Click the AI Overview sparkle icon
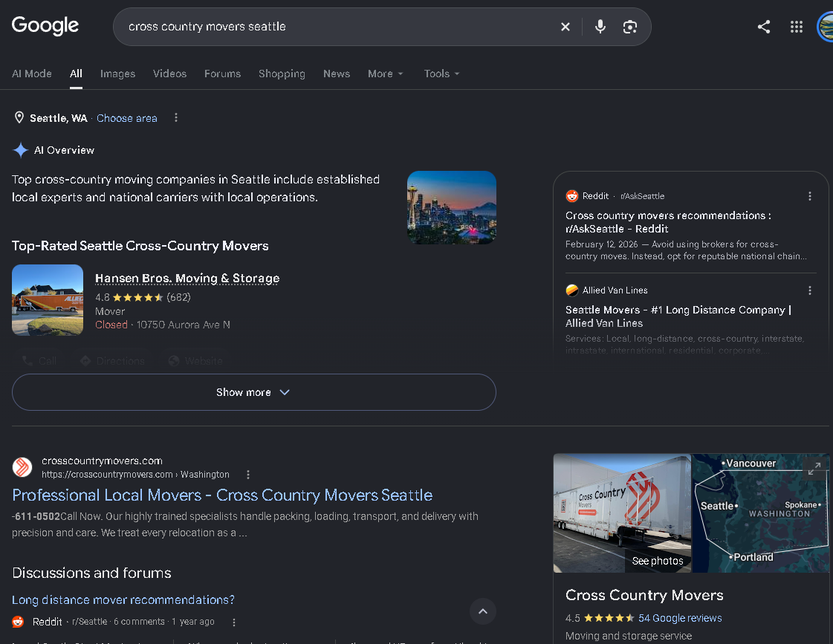 (20, 150)
